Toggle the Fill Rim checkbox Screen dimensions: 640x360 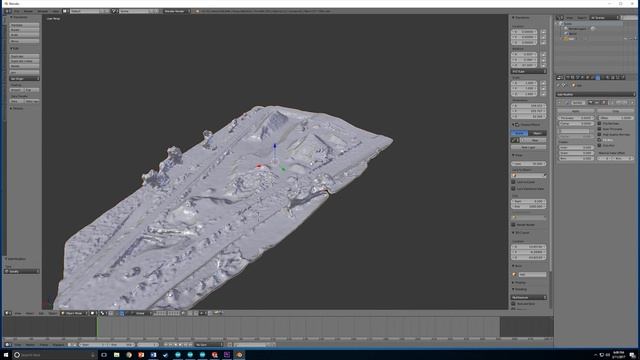point(599,140)
